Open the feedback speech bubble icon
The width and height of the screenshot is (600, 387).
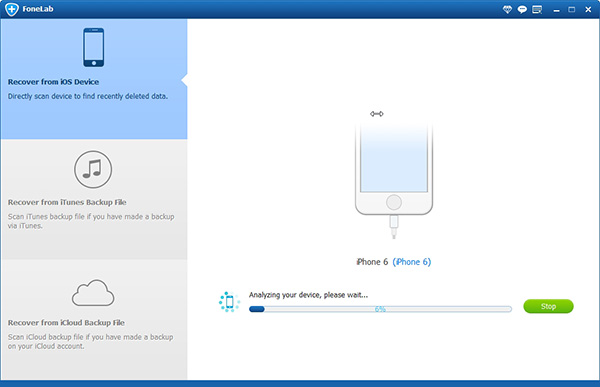click(x=522, y=10)
